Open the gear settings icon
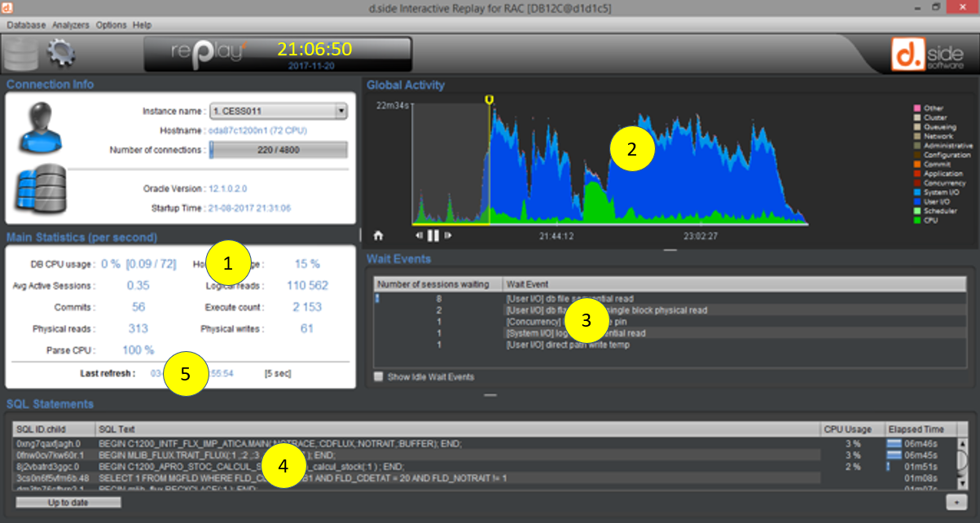Screen dimensions: 980x523 62,54
